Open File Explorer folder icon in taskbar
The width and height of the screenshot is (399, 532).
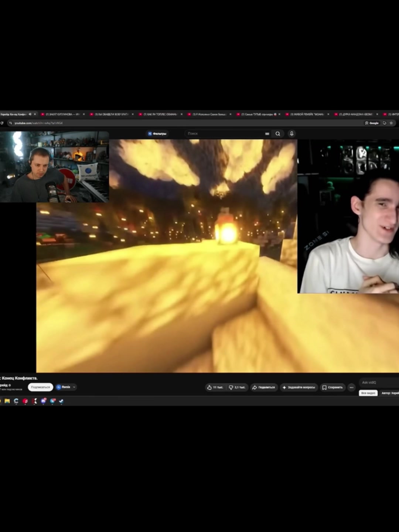pos(7,401)
